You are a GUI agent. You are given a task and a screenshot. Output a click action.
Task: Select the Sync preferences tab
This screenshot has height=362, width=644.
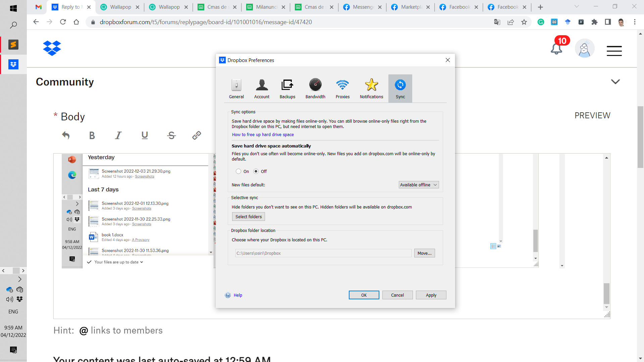pyautogui.click(x=400, y=89)
